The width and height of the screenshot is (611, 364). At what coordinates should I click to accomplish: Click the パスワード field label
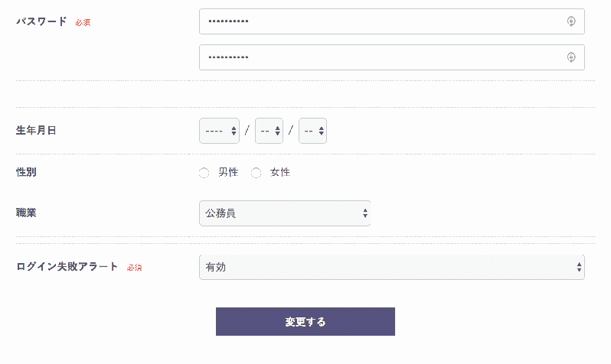pos(41,21)
